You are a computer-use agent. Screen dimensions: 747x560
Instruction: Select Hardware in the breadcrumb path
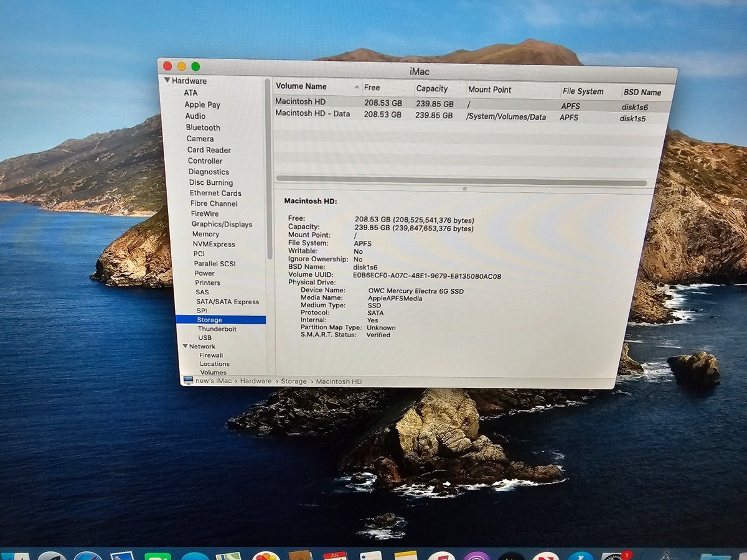(255, 381)
